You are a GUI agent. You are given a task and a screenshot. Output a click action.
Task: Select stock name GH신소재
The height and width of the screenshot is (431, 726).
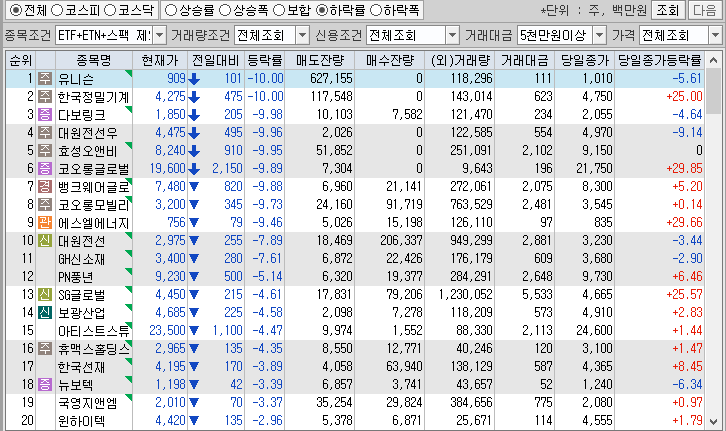pos(81,259)
